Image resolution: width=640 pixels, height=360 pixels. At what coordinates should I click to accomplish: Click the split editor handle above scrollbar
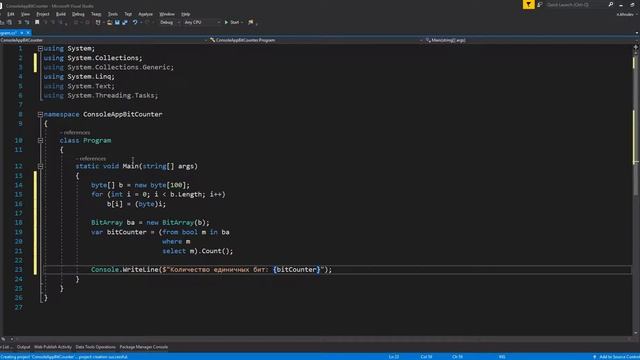pyautogui.click(x=636, y=47)
